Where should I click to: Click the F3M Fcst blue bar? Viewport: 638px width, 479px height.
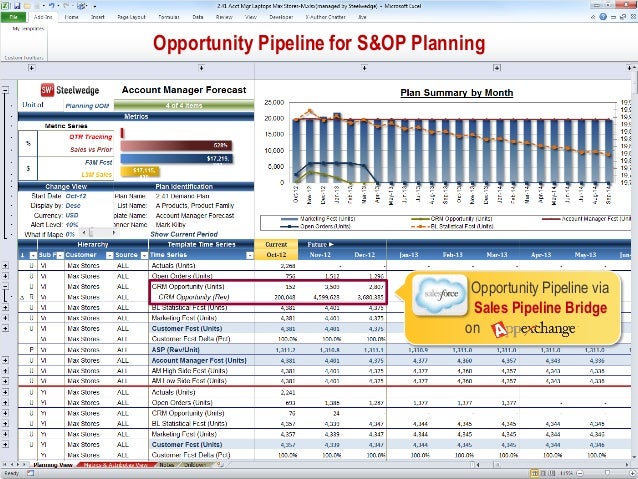[177, 159]
